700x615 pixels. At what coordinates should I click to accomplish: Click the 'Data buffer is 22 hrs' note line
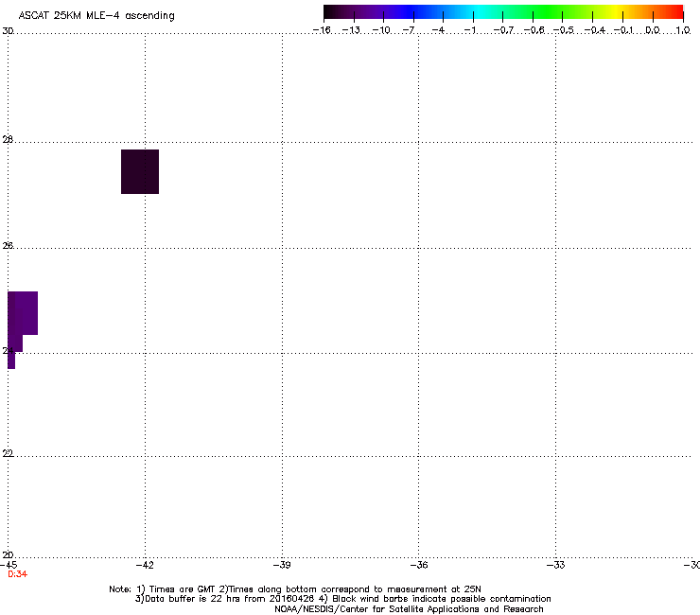tap(342, 599)
